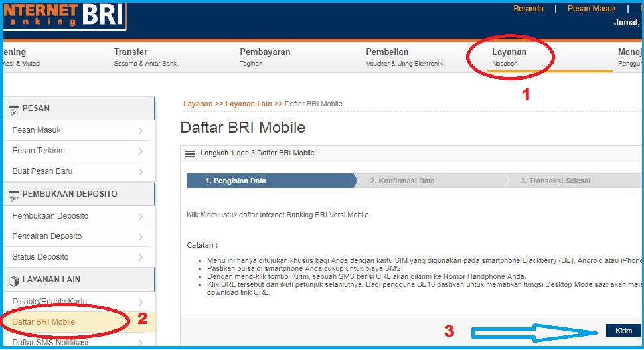Select Pembukaan Deposito sidebar item
This screenshot has height=350, width=644.
tap(79, 216)
